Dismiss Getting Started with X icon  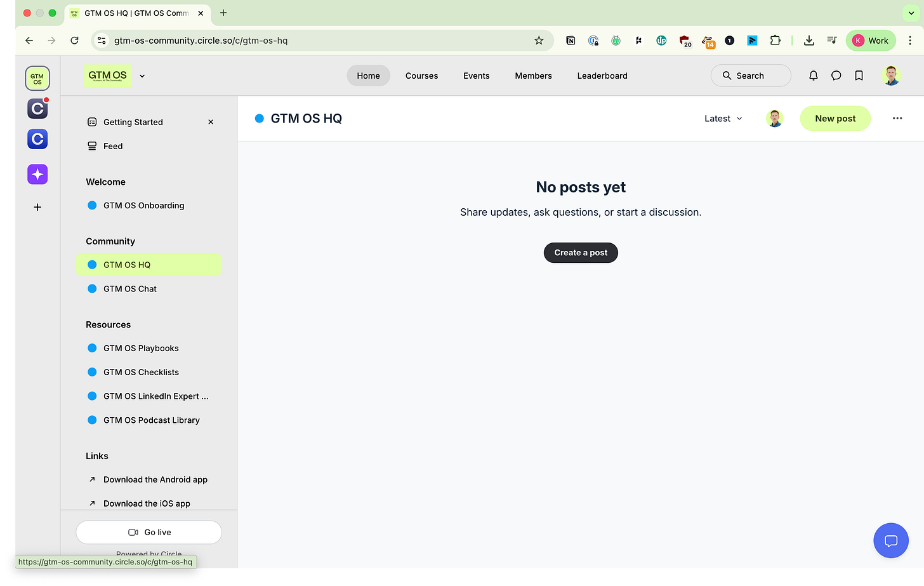211,122
